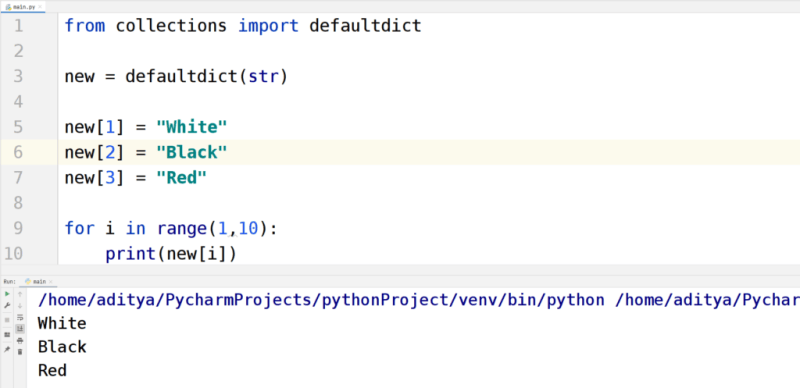This screenshot has height=388, width=800.
Task: Clear all console output with trash icon
Action: click(20, 352)
